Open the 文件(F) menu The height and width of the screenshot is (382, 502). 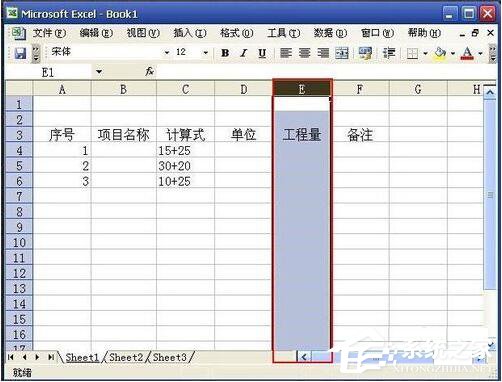click(x=49, y=33)
